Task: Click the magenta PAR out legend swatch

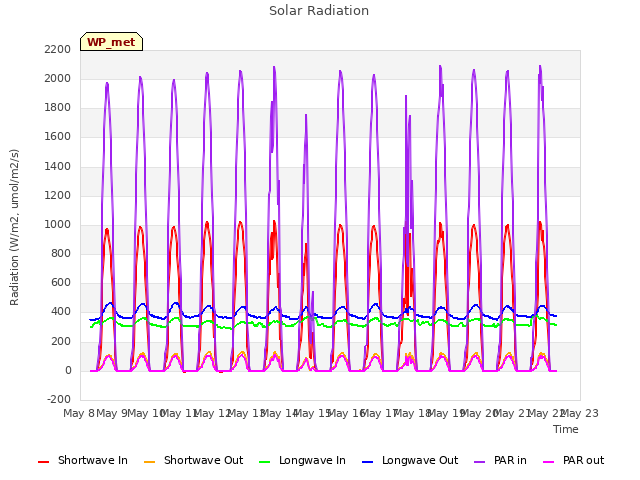Action: pos(549,462)
